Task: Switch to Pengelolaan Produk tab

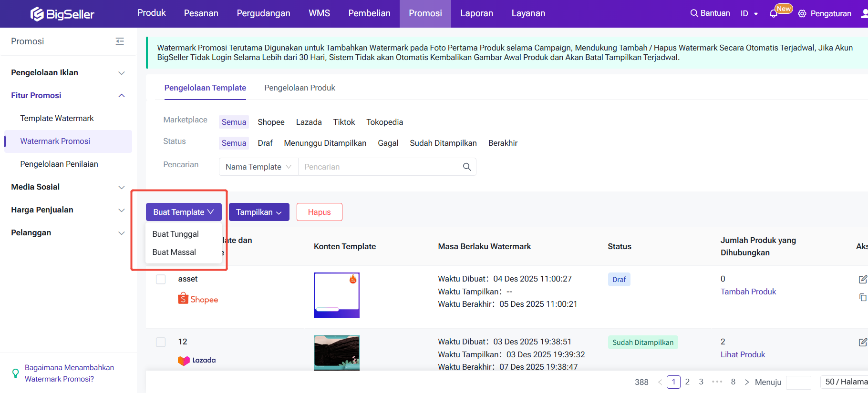Action: pyautogui.click(x=300, y=88)
